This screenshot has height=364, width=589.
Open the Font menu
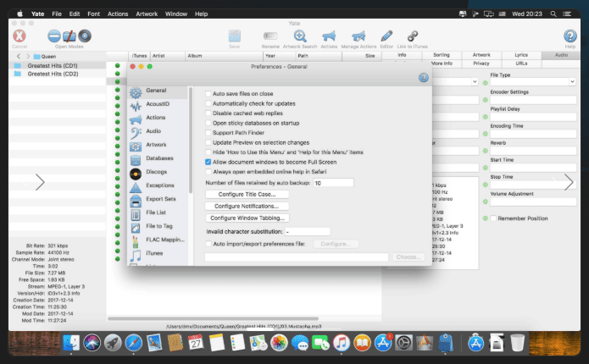point(93,14)
